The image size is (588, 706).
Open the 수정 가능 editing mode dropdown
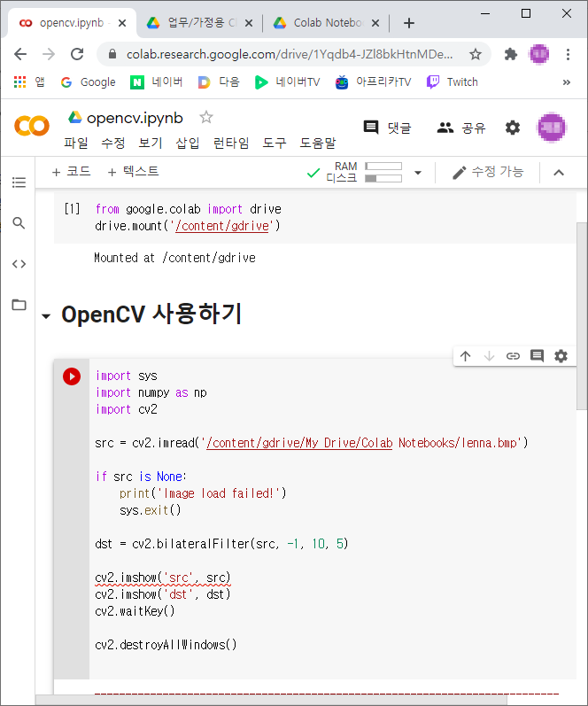tap(488, 172)
